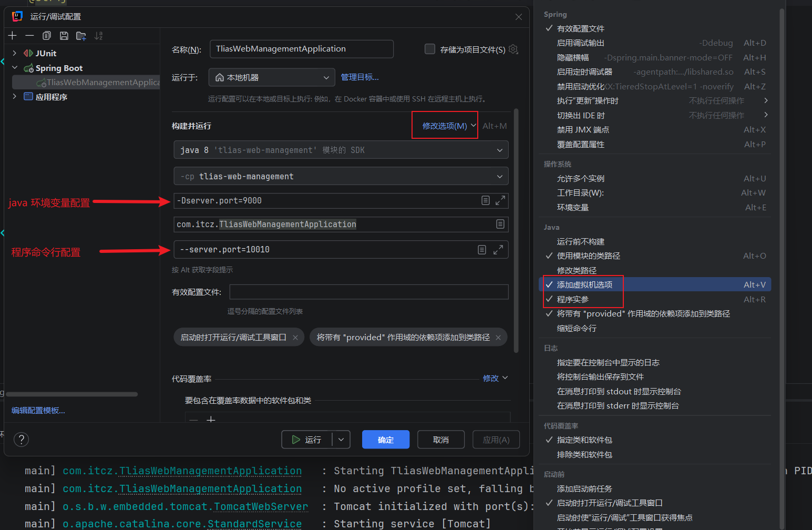Add a new run configuration
Viewport: 812px width, 530px height.
pyautogui.click(x=13, y=36)
